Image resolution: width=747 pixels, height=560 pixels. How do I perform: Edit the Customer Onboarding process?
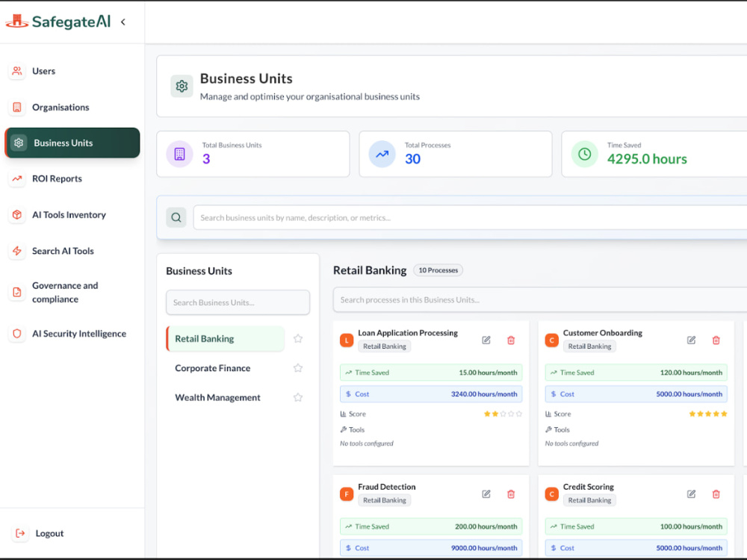(691, 340)
